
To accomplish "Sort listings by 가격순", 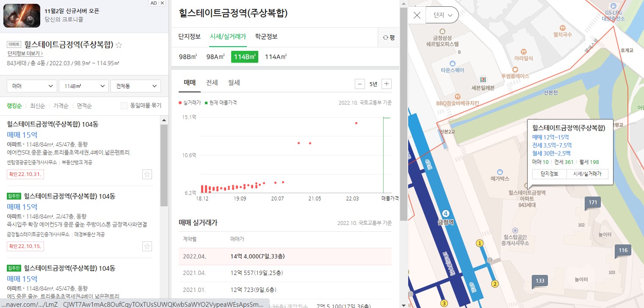I will click(x=61, y=105).
